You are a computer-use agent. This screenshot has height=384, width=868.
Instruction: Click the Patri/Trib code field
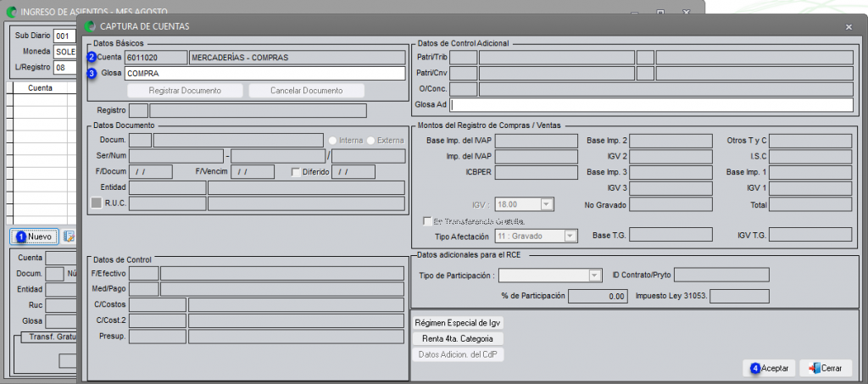(465, 58)
